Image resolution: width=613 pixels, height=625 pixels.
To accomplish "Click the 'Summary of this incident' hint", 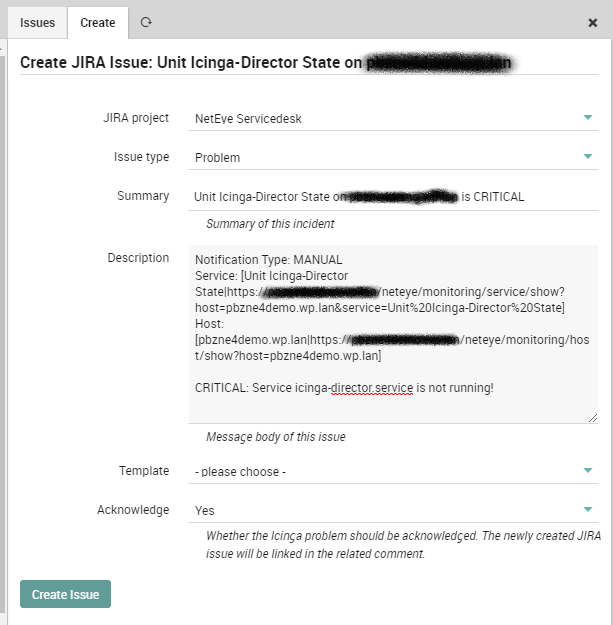I will (x=270, y=224).
